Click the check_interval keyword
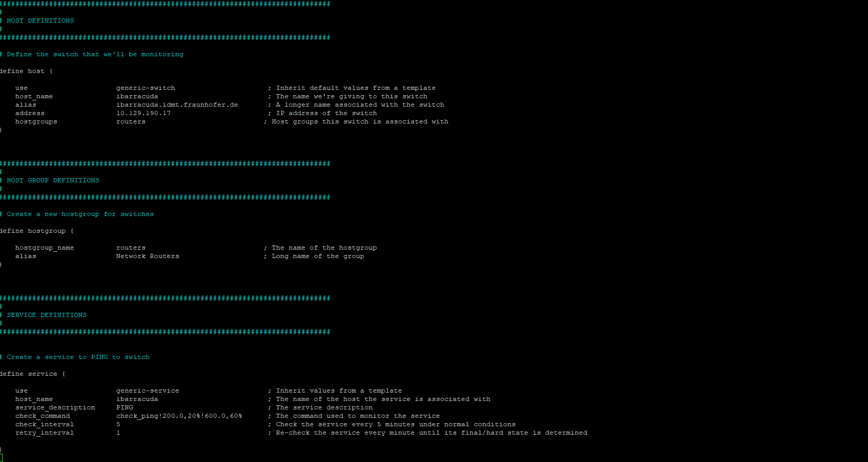Image resolution: width=868 pixels, height=462 pixels. pyautogui.click(x=45, y=425)
